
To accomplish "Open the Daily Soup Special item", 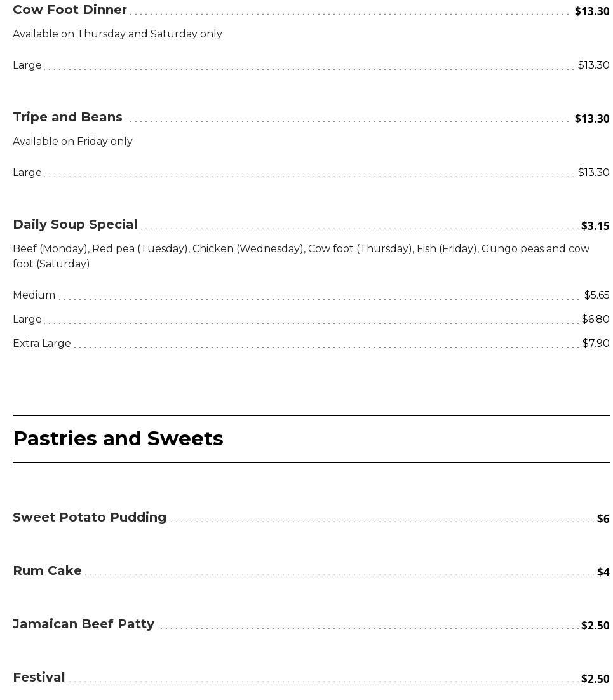I will [75, 225].
